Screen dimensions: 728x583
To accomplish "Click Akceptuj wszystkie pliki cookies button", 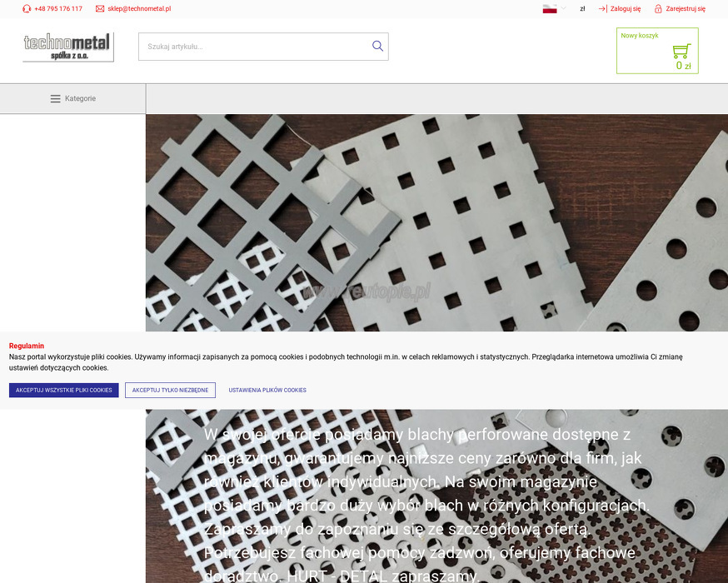I will pos(64,391).
